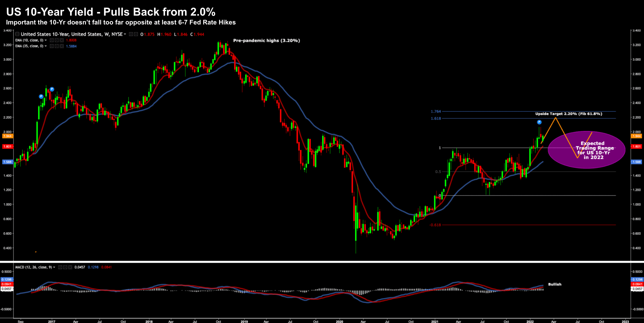Select the 1.618 Fibonacci level label
Image resolution: width=644 pixels, height=323 pixels.
pyautogui.click(x=436, y=118)
